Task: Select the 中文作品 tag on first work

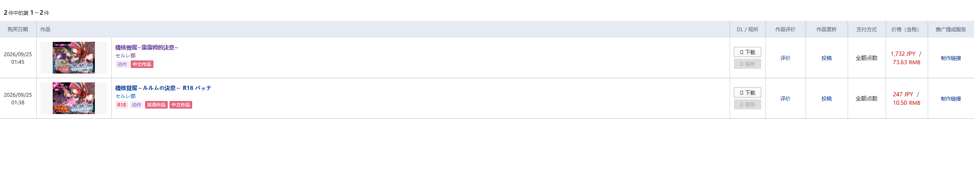Action: click(x=142, y=64)
